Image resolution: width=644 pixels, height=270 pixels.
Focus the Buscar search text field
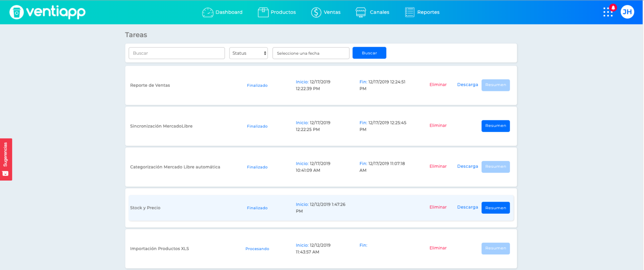click(x=177, y=53)
